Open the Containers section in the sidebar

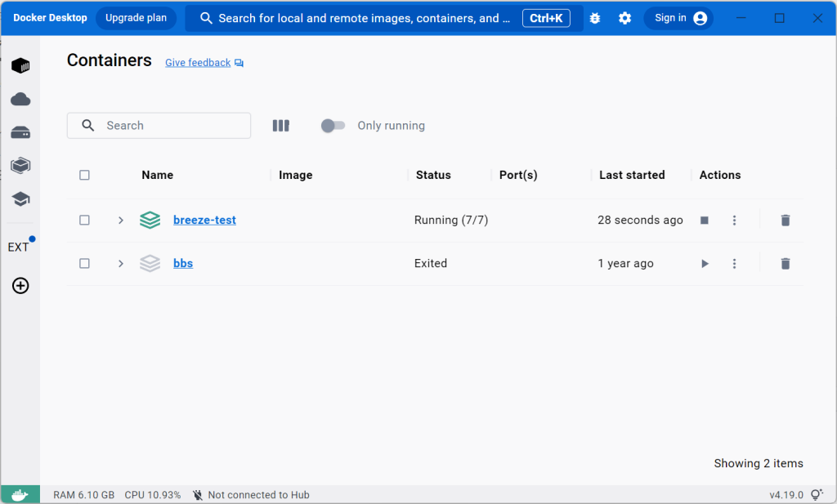tap(20, 65)
